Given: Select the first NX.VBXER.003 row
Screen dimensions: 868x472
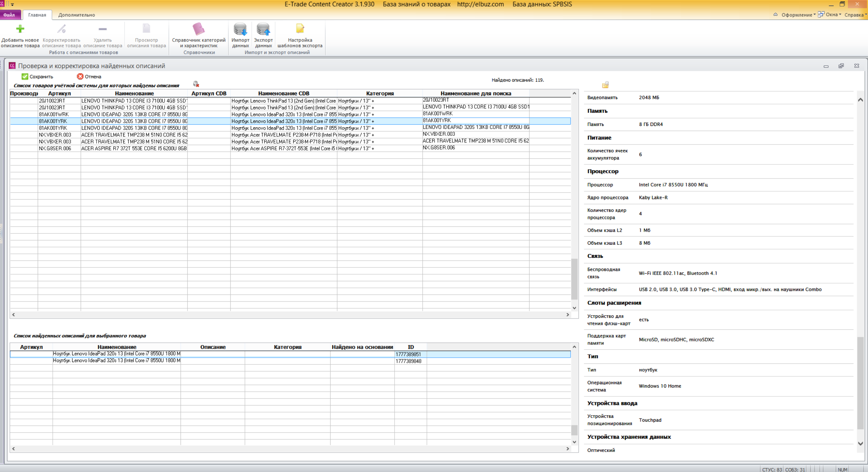Looking at the screenshot, I should [x=290, y=135].
